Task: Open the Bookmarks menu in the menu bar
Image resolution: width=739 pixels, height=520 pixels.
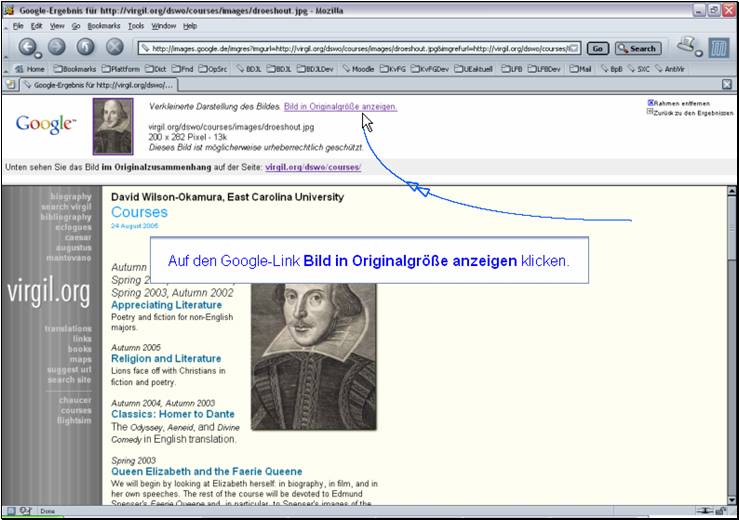Action: (x=104, y=25)
